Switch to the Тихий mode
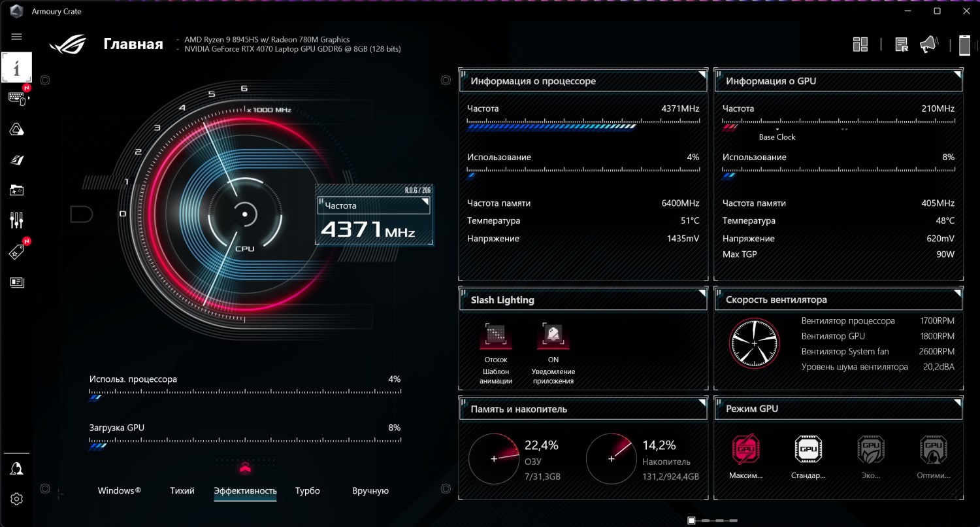 (182, 490)
